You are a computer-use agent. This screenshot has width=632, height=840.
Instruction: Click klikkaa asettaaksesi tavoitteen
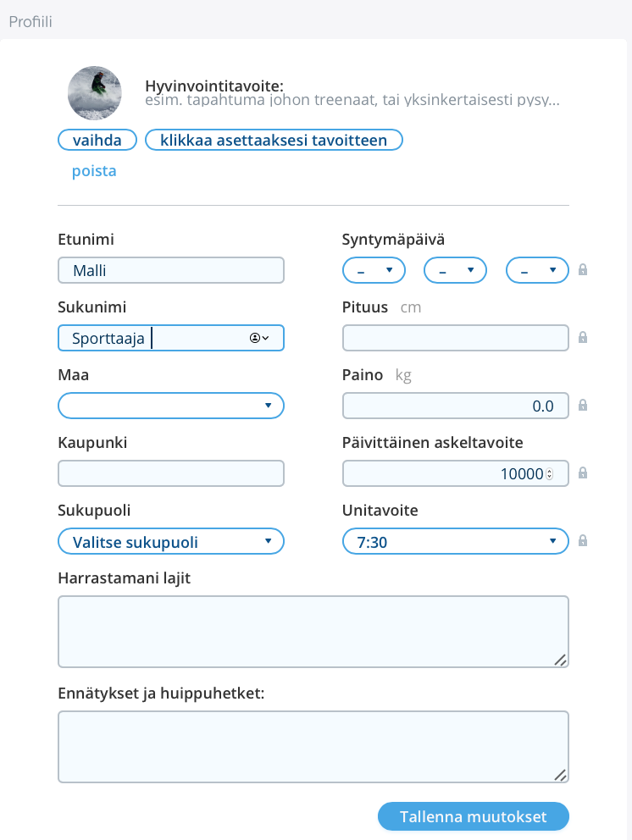click(x=274, y=139)
